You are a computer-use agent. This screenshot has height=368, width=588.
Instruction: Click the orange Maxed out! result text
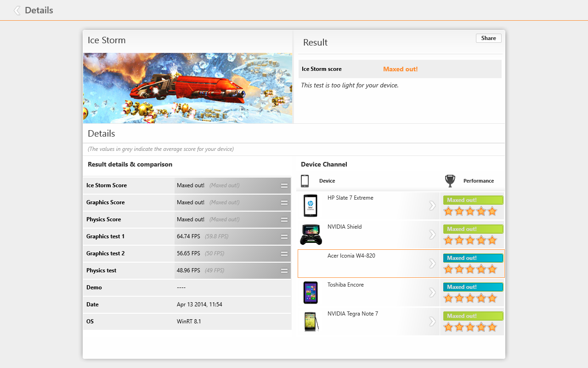401,69
